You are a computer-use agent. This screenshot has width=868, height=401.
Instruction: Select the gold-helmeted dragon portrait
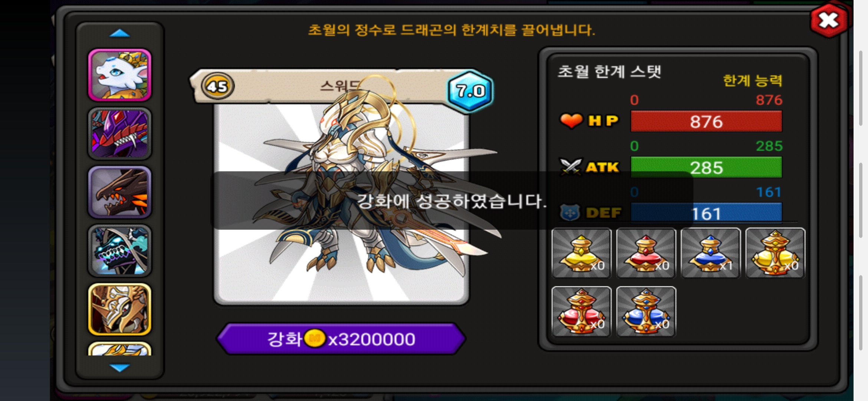point(119,309)
